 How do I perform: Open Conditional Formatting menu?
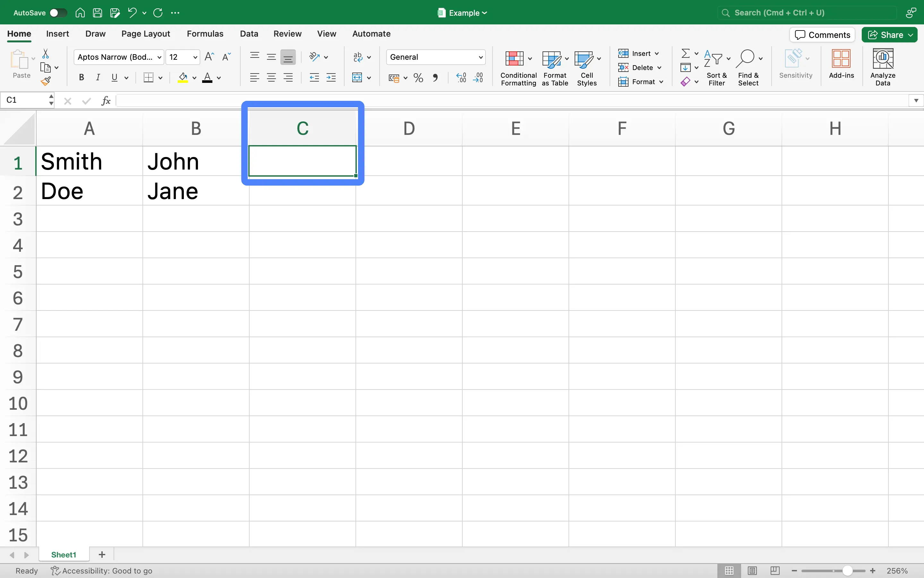518,68
